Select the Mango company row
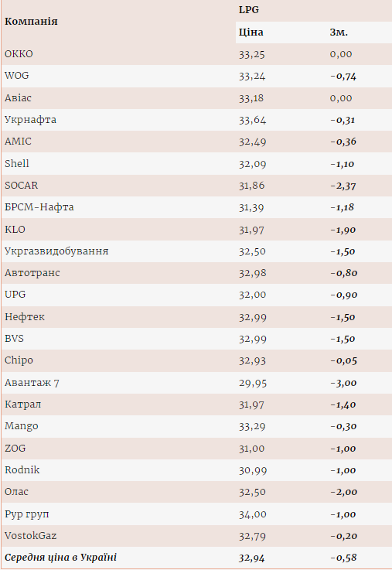The height and width of the screenshot is (570, 392). point(196,426)
